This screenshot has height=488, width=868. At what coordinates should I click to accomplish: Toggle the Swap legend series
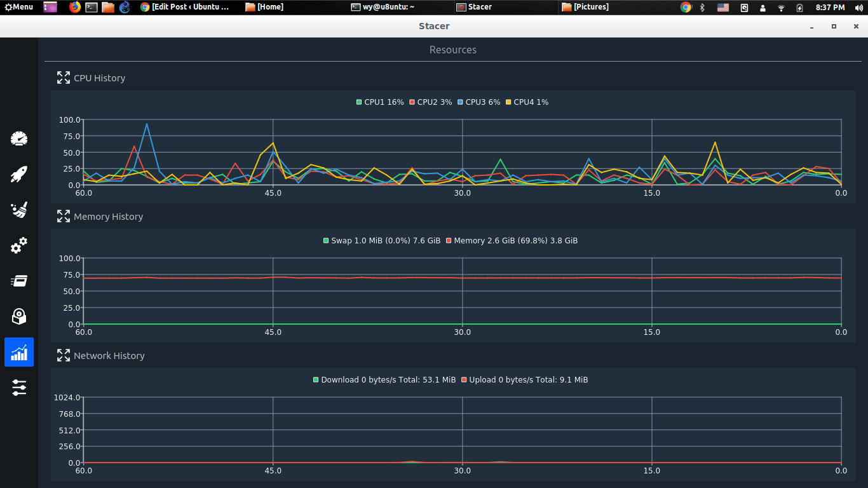pyautogui.click(x=382, y=241)
